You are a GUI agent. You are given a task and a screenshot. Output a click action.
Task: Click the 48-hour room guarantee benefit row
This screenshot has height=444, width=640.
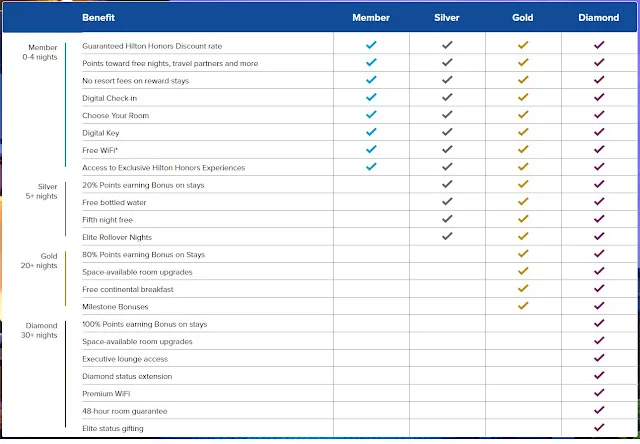pyautogui.click(x=359, y=411)
